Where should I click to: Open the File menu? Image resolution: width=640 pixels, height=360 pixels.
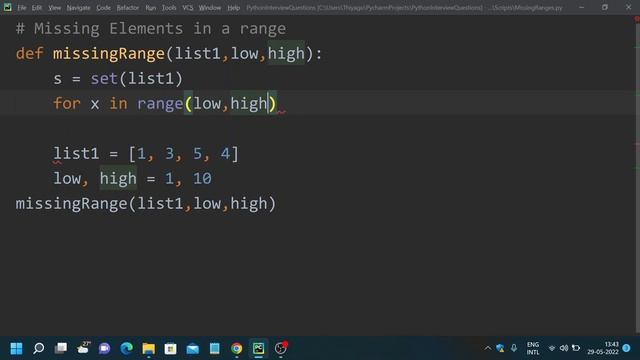tap(22, 8)
